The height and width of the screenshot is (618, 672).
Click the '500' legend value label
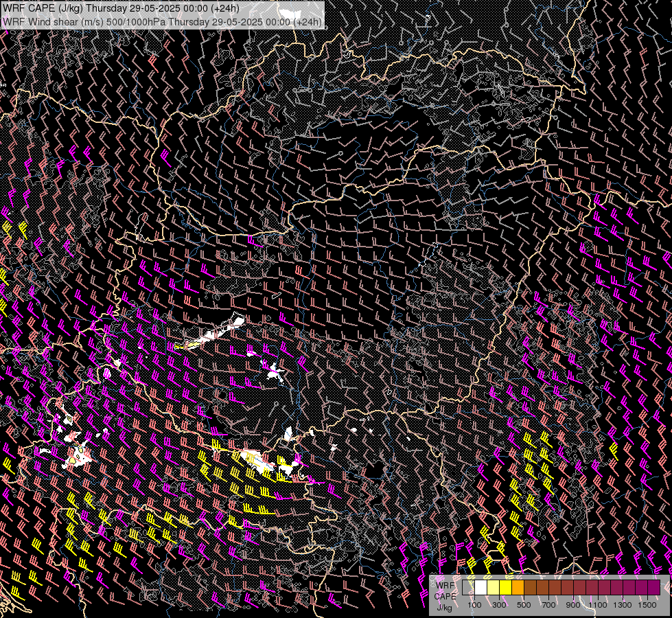click(524, 605)
